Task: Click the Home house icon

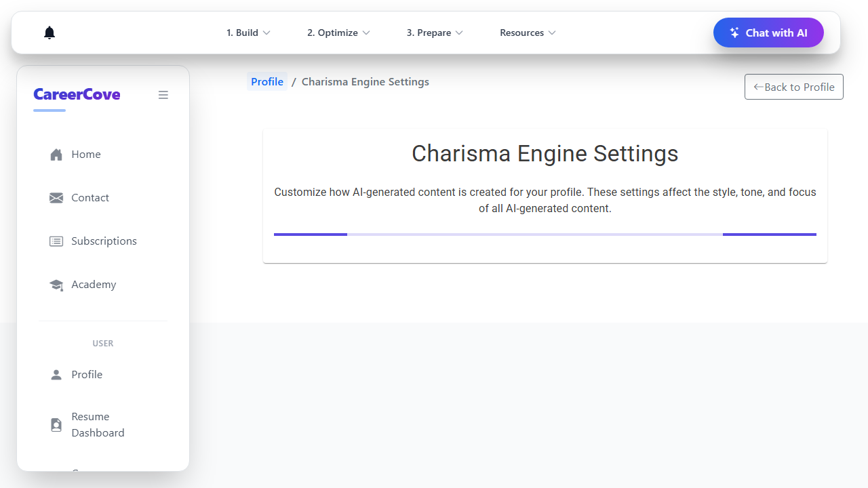Action: [56, 155]
